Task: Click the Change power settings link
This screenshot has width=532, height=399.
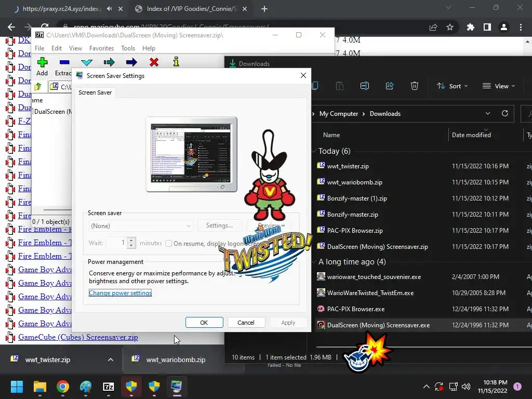Action: 120,292
